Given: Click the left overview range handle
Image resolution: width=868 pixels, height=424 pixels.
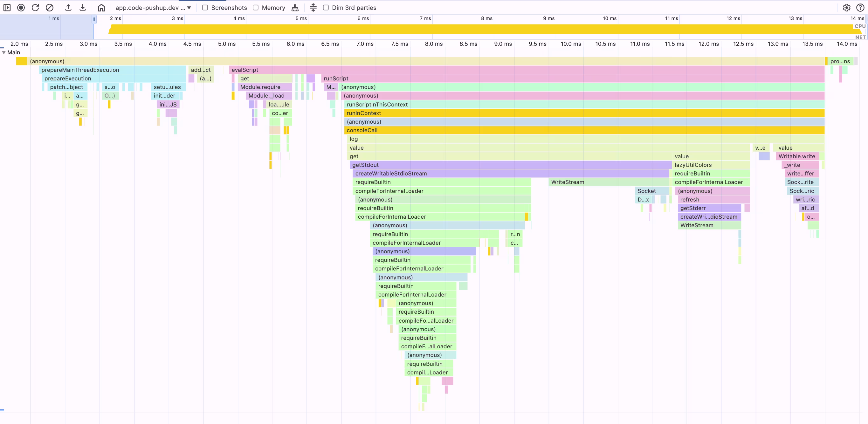Looking at the screenshot, I should pos(94,19).
